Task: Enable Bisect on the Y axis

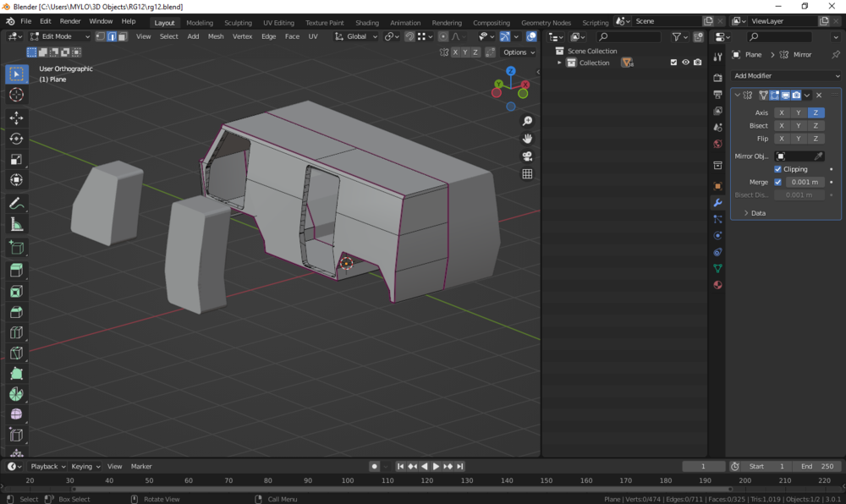Action: [x=799, y=126]
